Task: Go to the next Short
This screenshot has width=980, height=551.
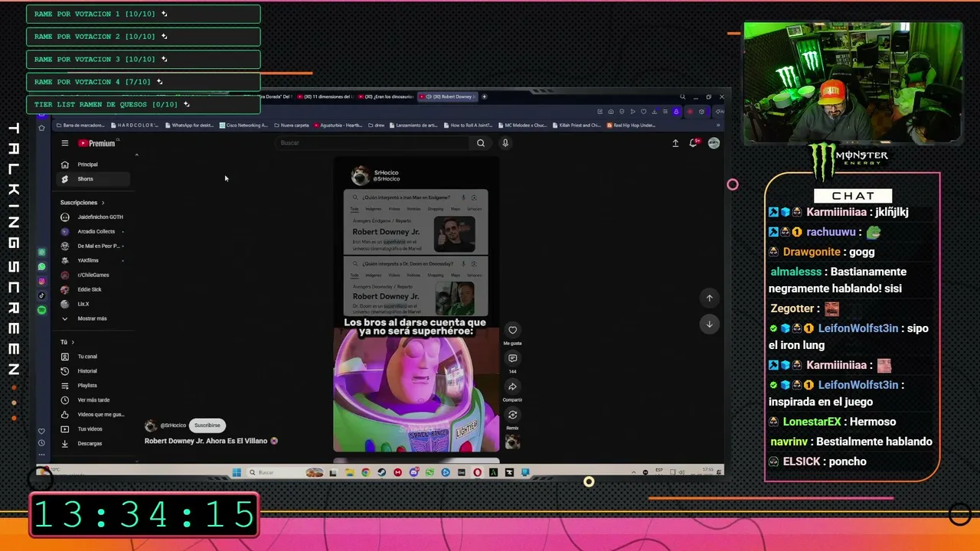Action: coord(710,324)
